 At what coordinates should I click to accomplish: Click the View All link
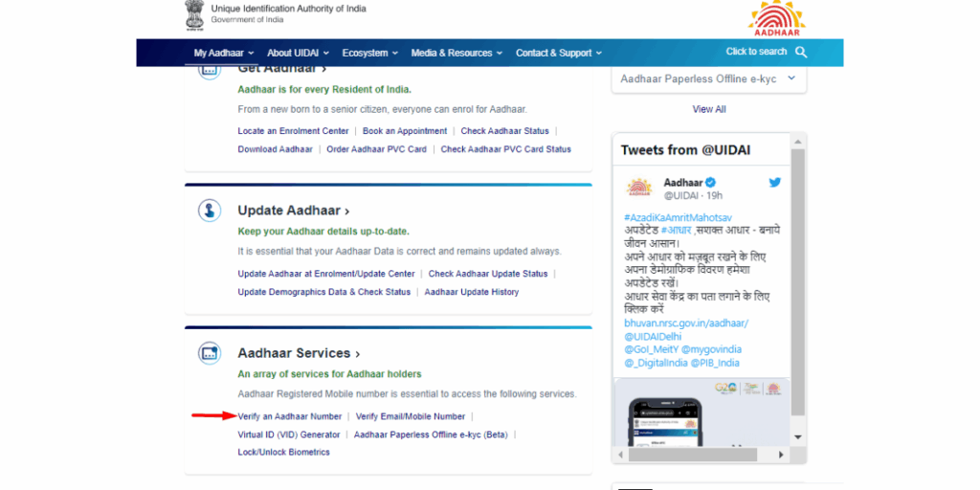(709, 109)
